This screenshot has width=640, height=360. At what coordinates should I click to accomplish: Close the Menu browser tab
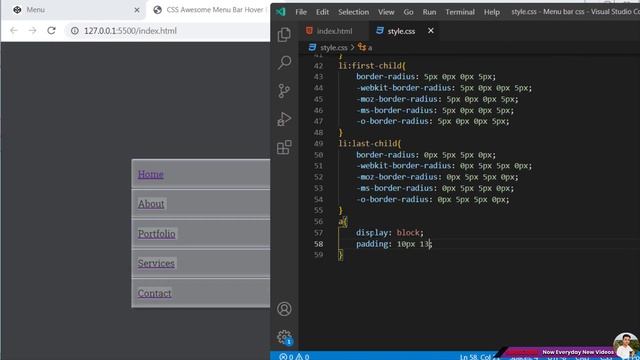[x=137, y=10]
